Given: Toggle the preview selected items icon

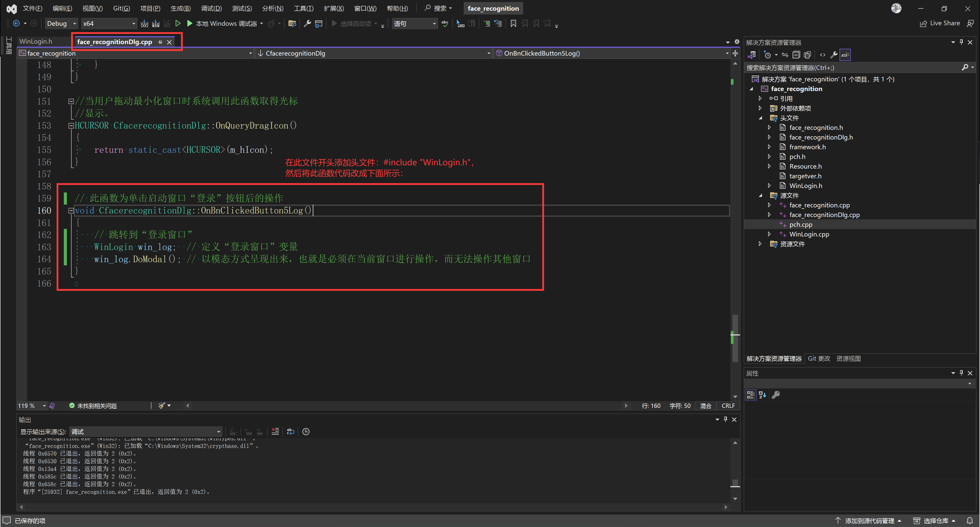Looking at the screenshot, I should pyautogui.click(x=808, y=54).
